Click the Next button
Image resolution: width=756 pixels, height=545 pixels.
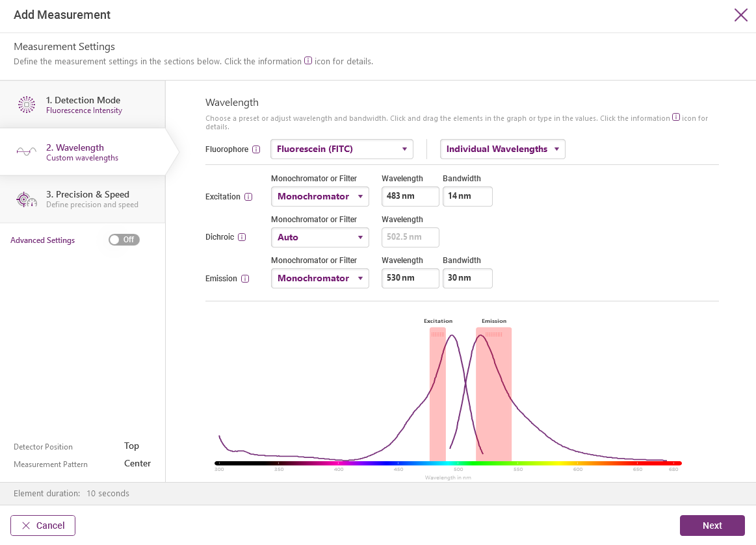(x=712, y=526)
